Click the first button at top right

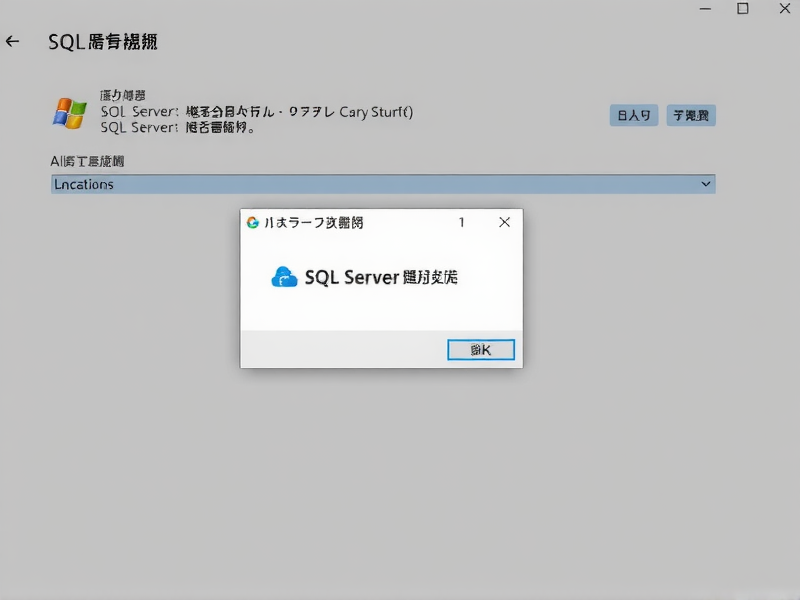633,115
